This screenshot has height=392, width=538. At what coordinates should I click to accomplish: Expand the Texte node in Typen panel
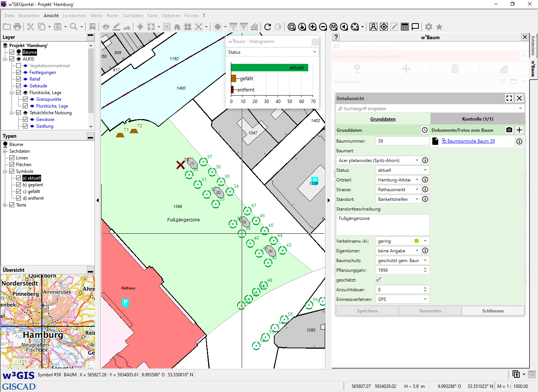pyautogui.click(x=5, y=205)
